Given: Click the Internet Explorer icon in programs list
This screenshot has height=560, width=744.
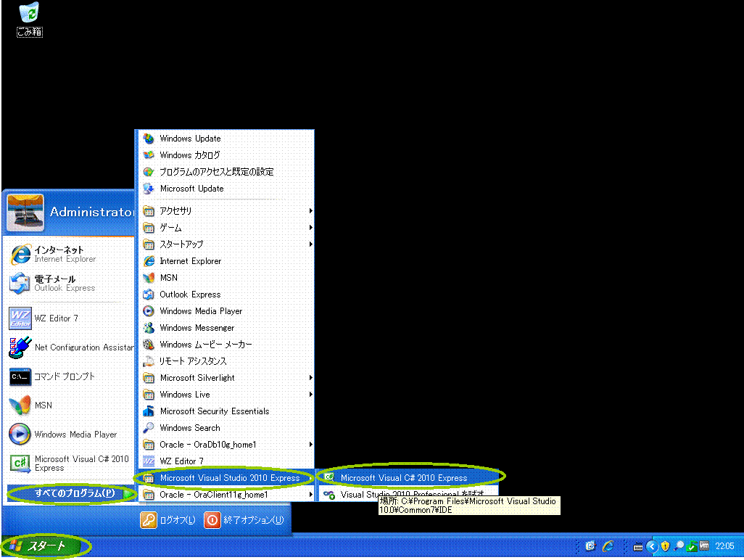Looking at the screenshot, I should tap(149, 261).
